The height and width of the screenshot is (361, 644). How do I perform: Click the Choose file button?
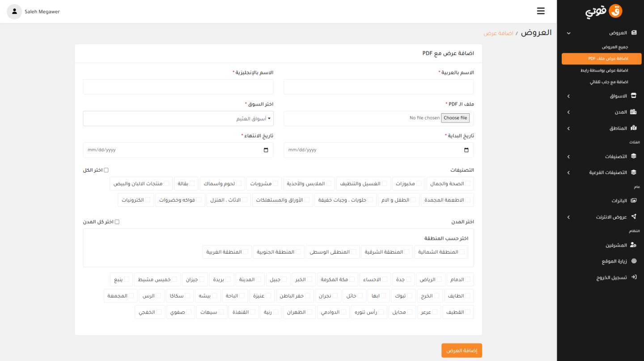(455, 118)
